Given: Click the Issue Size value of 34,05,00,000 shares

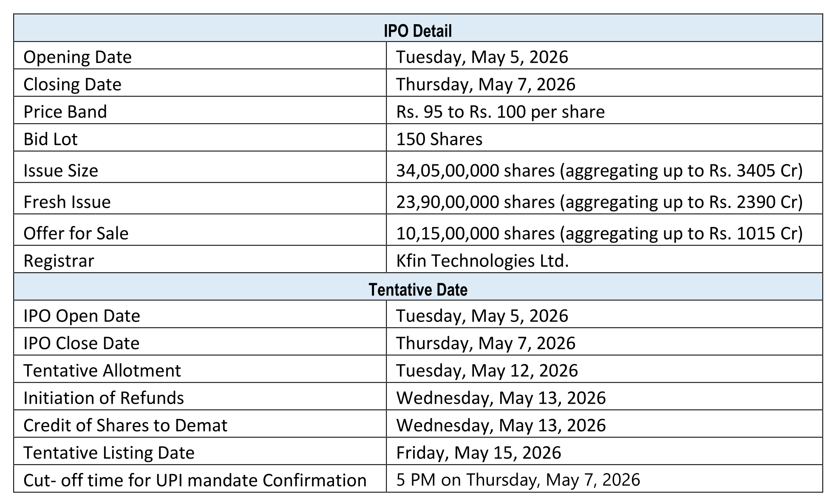Looking at the screenshot, I should click(x=599, y=170).
